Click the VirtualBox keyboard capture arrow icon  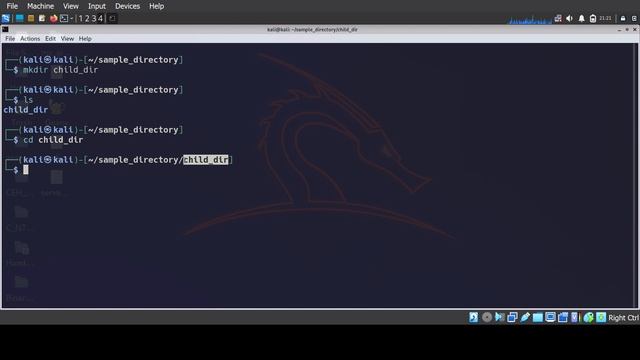[601, 317]
